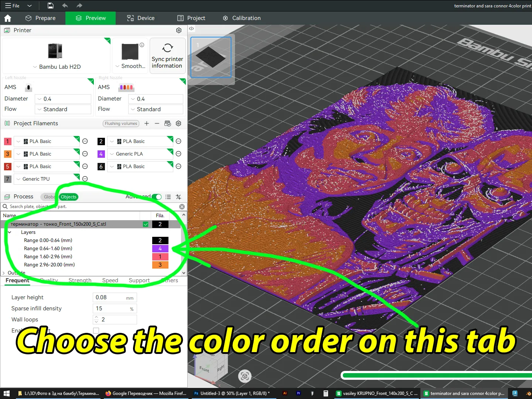Open the process settings list icon
Viewport: 532px width, 399px height.
[168, 197]
